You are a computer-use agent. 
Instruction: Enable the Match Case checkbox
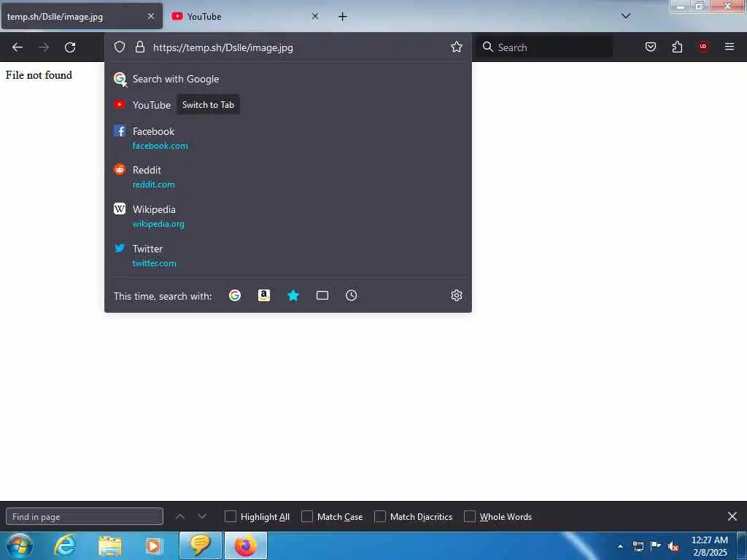tap(307, 516)
